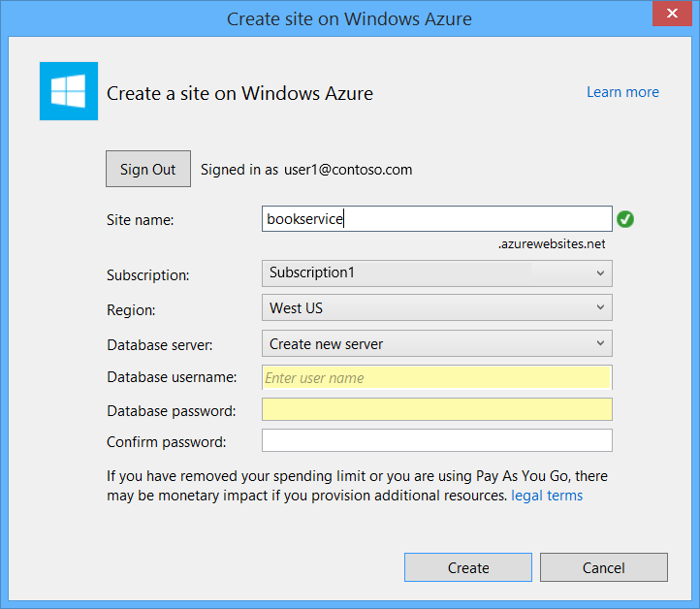Open the legal terms link
The image size is (700, 609).
547,496
